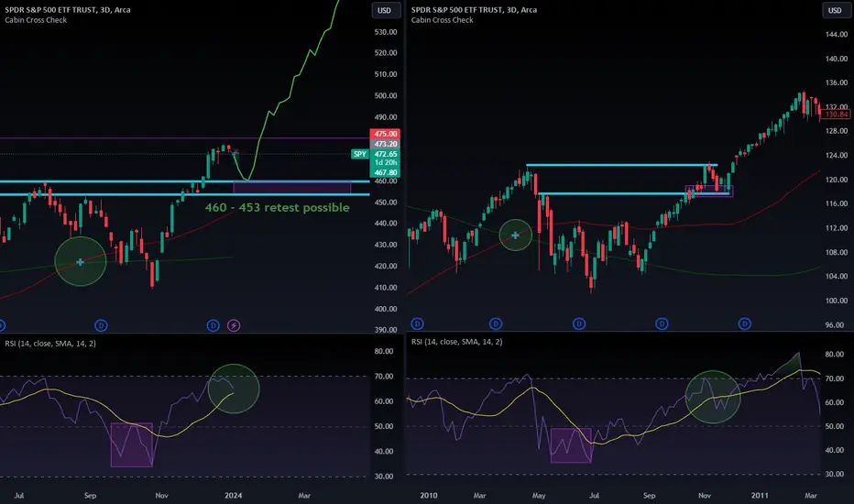This screenshot has height=504, width=854.
Task: Click Jul label on left time axis
Action: coord(19,495)
